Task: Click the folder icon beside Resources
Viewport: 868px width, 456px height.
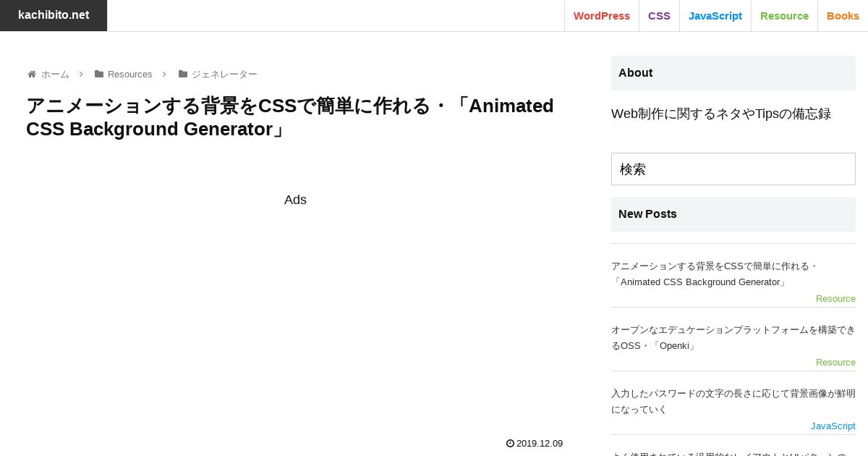Action: [99, 74]
